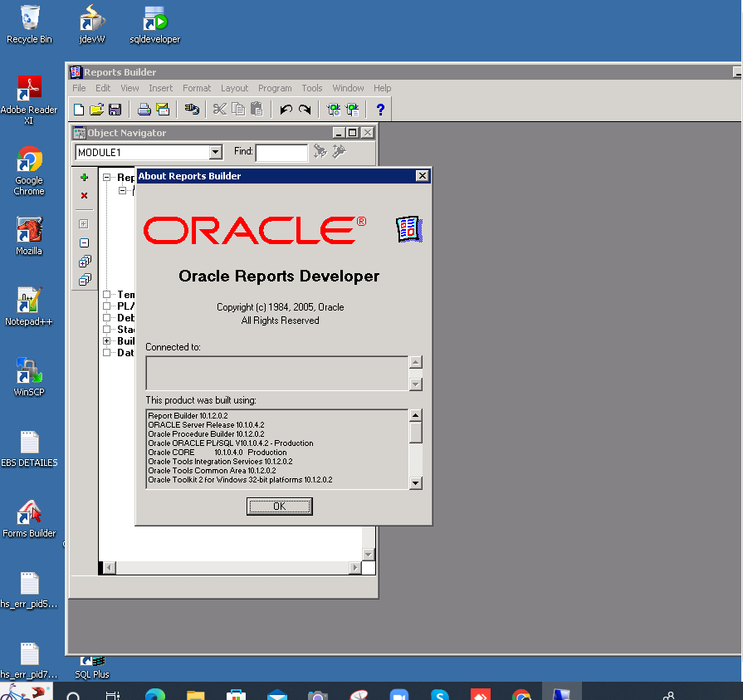Open the View menu
743x700 pixels.
130,88
